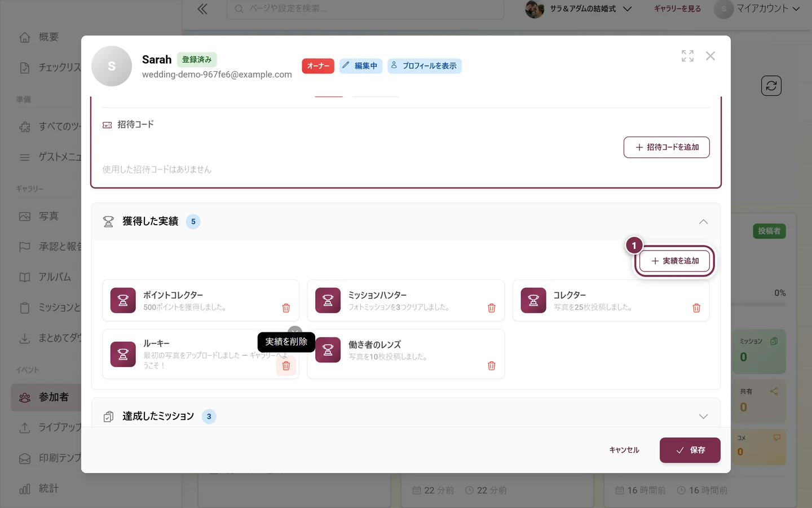
Task: Collapse the sidebar with double chevron
Action: pos(202,9)
